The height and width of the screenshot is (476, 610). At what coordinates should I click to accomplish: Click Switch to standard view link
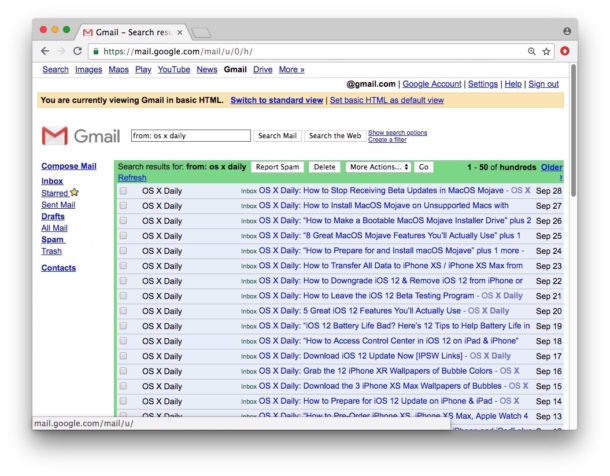(x=277, y=100)
